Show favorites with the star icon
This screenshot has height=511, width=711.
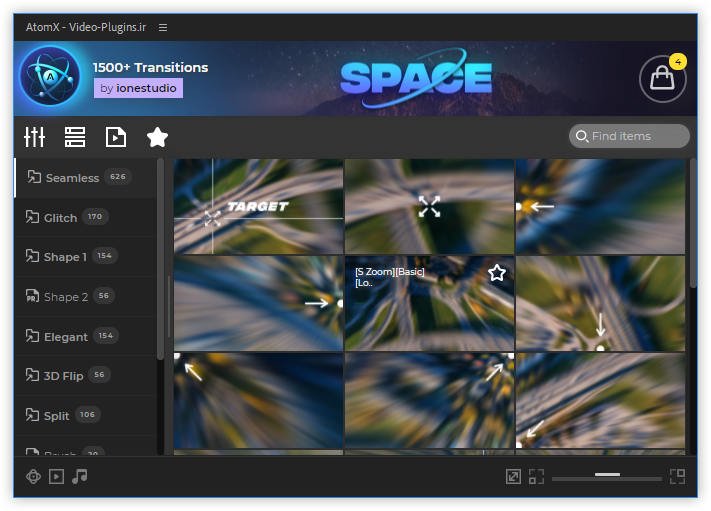[x=157, y=137]
